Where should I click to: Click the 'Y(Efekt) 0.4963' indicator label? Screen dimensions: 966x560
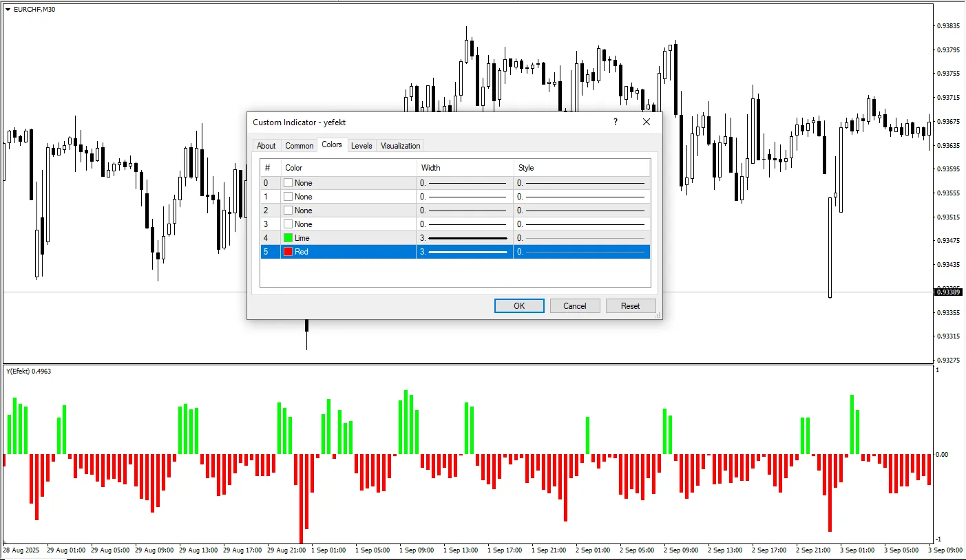click(x=28, y=371)
